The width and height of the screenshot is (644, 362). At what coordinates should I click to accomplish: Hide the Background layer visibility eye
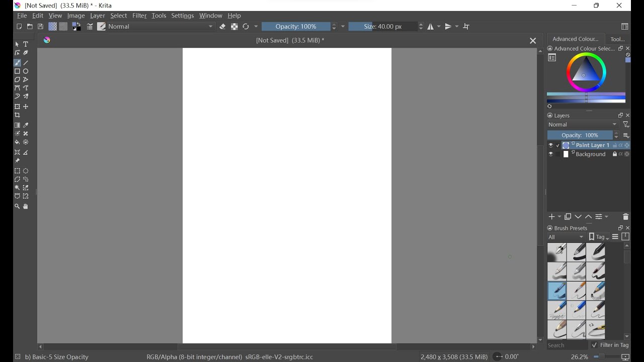(551, 154)
